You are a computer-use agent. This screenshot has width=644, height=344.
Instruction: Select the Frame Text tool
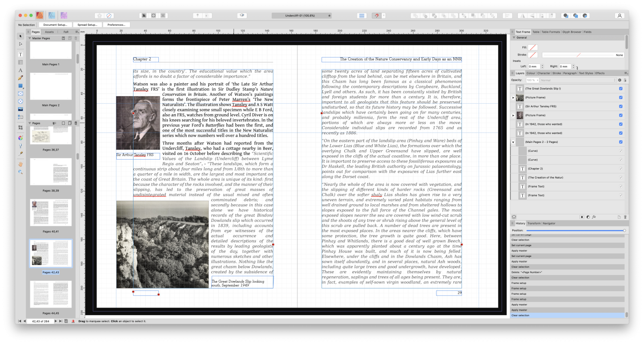click(x=20, y=54)
